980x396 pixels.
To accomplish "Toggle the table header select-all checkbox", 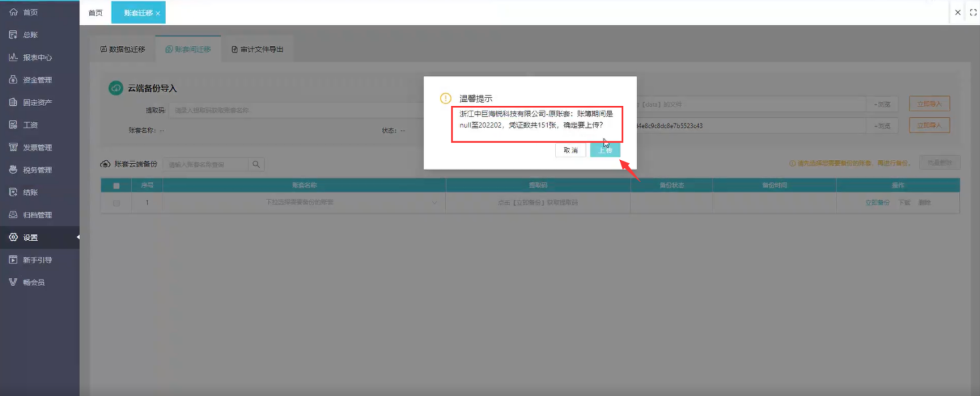I will click(x=117, y=185).
